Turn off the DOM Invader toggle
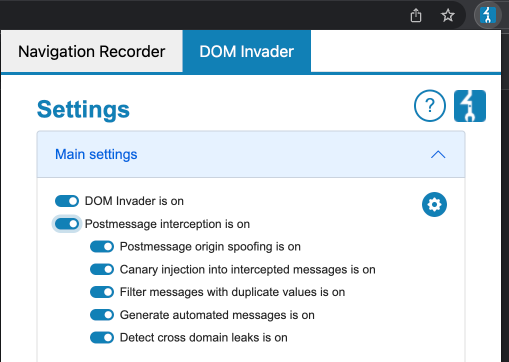This screenshot has width=509, height=362. (67, 201)
